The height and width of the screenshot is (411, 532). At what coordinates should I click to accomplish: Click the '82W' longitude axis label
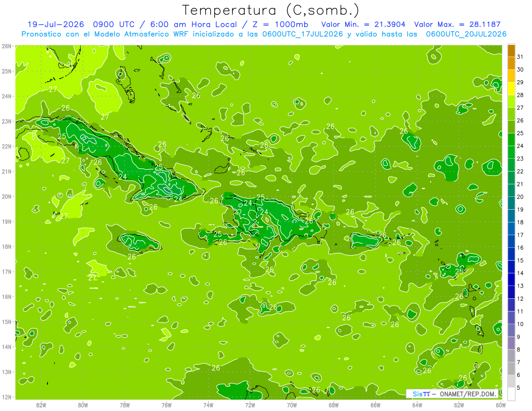click(x=41, y=405)
